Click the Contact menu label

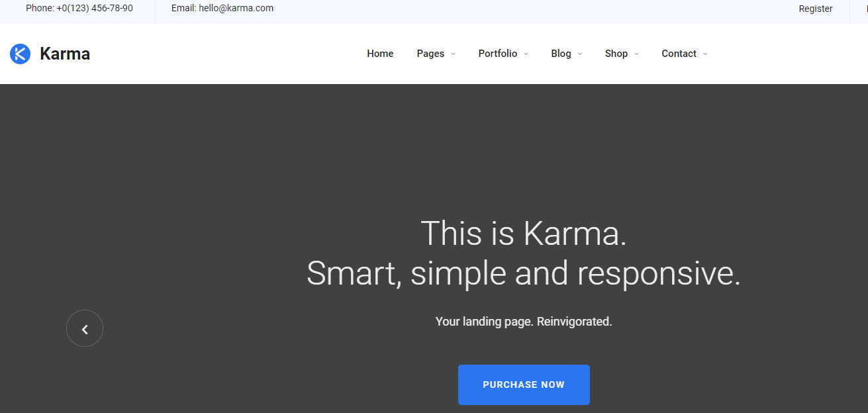679,54
